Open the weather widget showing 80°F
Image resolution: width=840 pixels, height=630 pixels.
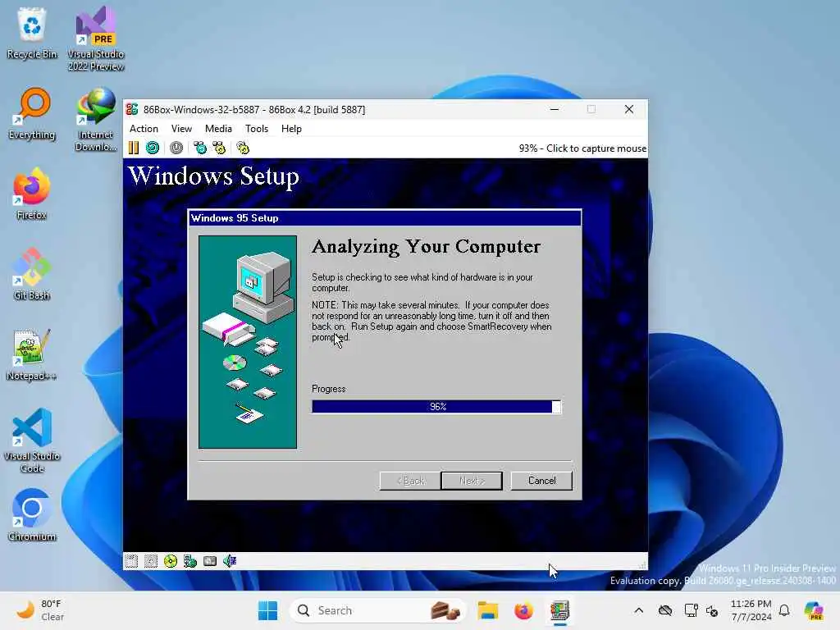[41, 610]
